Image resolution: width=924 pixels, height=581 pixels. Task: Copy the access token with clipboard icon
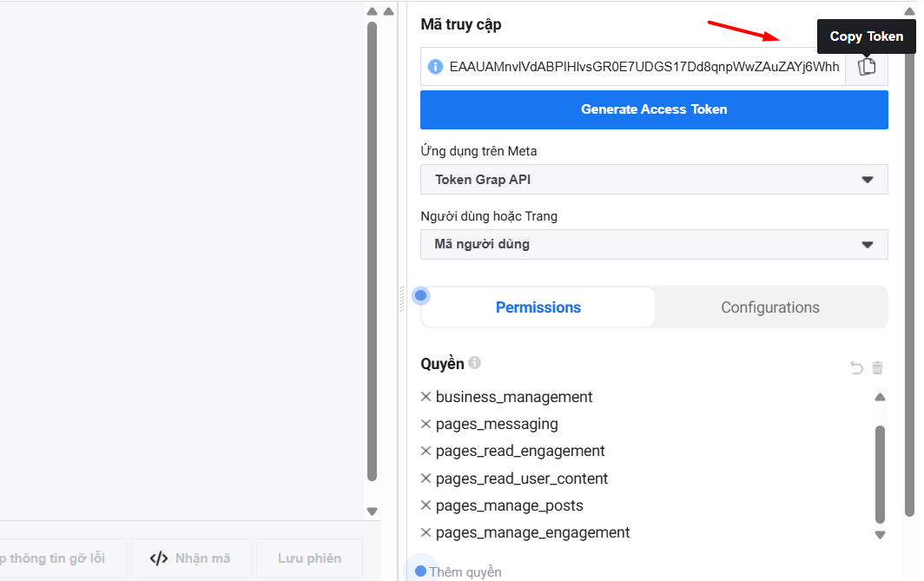click(867, 67)
